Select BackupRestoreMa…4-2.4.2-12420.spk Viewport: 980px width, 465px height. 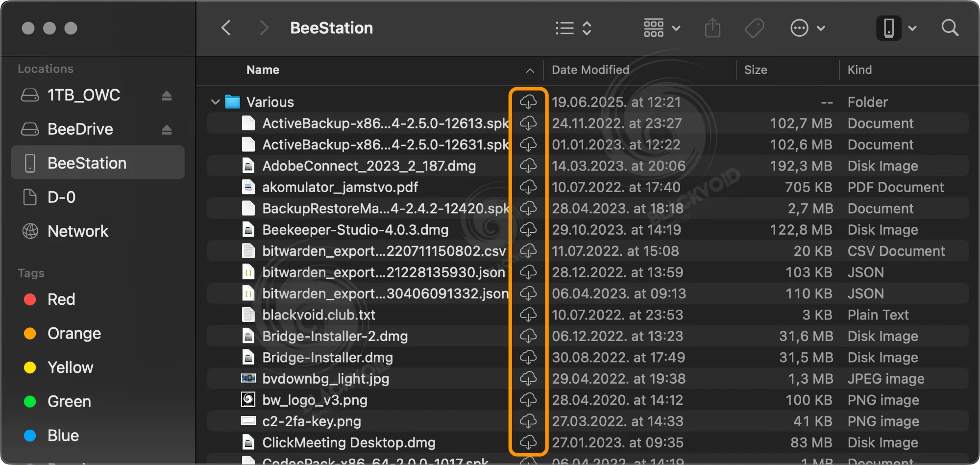point(385,208)
